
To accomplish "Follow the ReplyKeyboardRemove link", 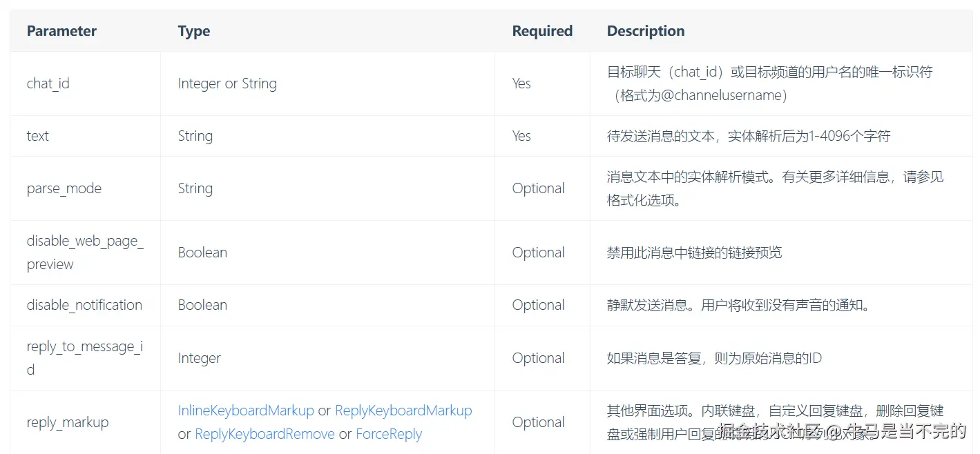I will pos(265,434).
